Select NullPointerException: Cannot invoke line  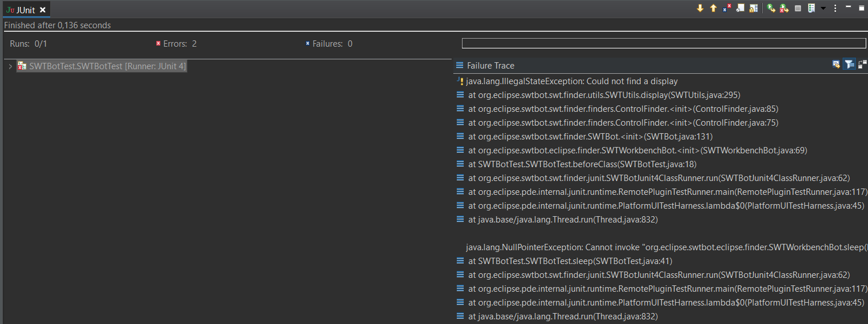[666, 247]
